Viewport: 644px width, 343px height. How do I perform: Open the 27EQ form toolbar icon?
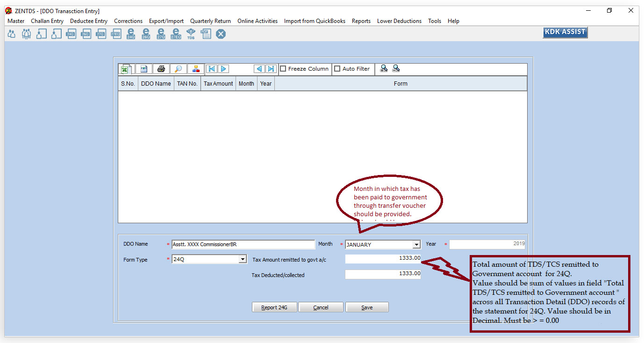pos(115,34)
